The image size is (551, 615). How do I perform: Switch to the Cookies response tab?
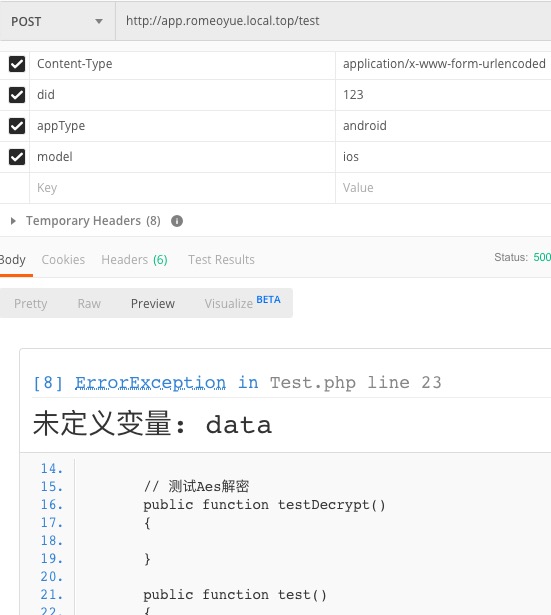[x=63, y=260]
